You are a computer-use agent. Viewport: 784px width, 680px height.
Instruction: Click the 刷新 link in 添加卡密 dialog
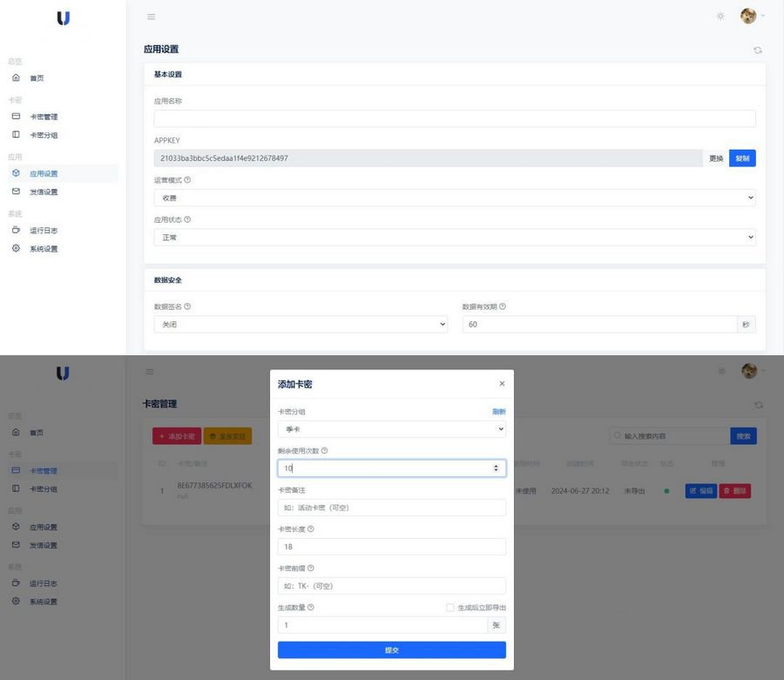pos(498,412)
